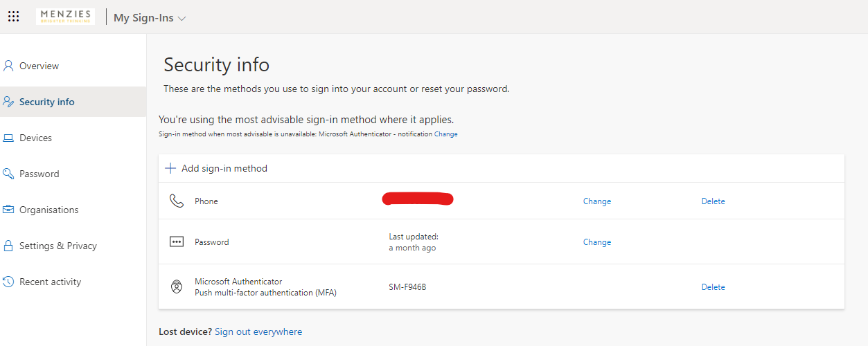
Task: Click the Overview person icon
Action: click(x=8, y=66)
